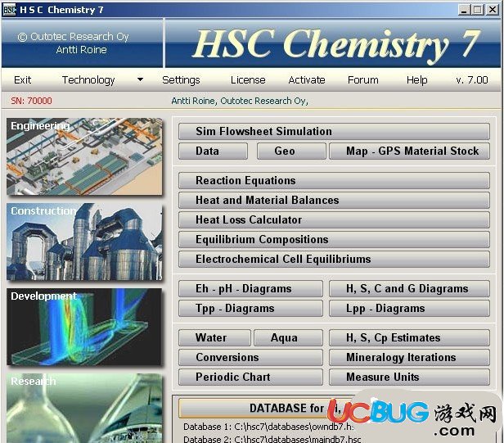Launch the Heat Loss Calculator

tap(334, 219)
